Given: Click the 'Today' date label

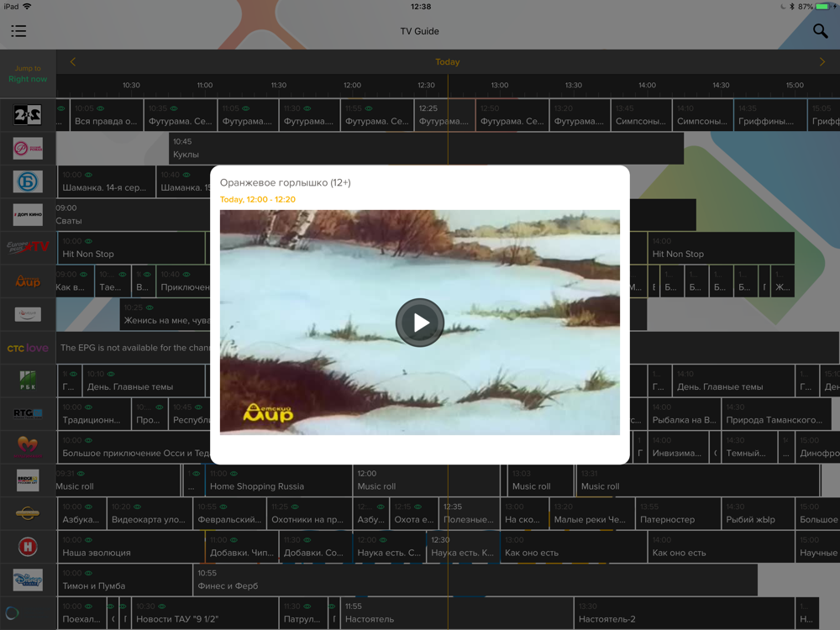Looking at the screenshot, I should pyautogui.click(x=447, y=62).
